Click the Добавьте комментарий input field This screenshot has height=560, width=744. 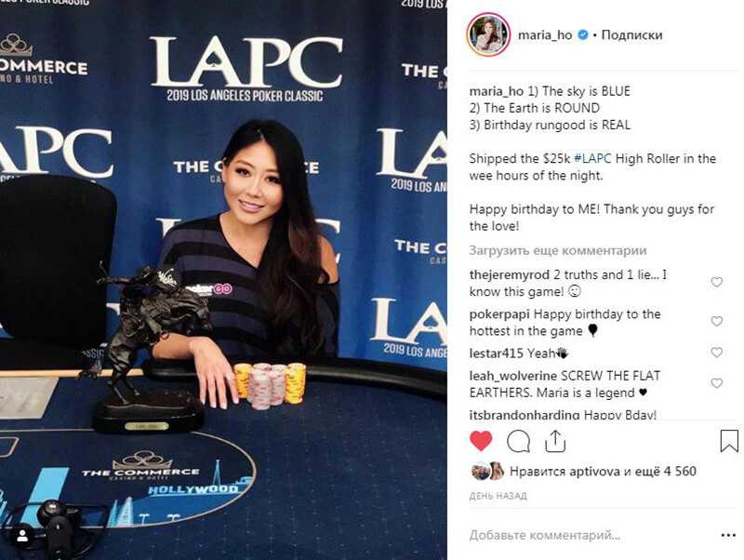(591, 535)
